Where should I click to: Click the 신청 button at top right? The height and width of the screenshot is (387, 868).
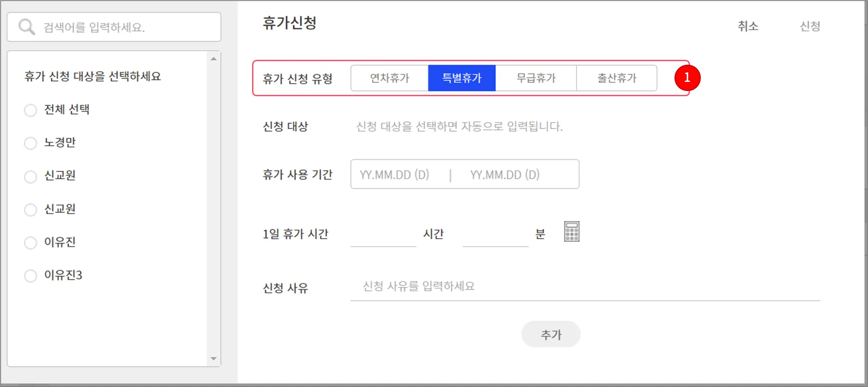(x=810, y=26)
